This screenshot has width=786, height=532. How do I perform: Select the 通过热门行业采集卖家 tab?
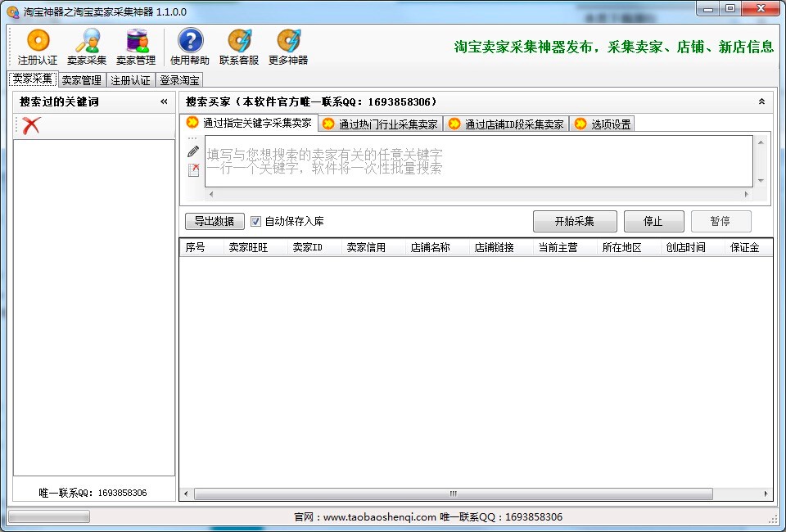[x=381, y=124]
